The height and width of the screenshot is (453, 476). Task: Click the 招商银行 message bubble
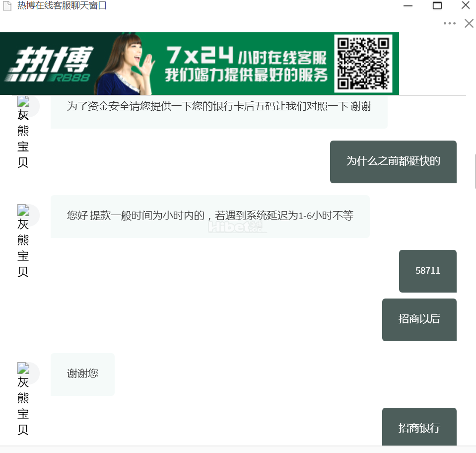pos(419,427)
